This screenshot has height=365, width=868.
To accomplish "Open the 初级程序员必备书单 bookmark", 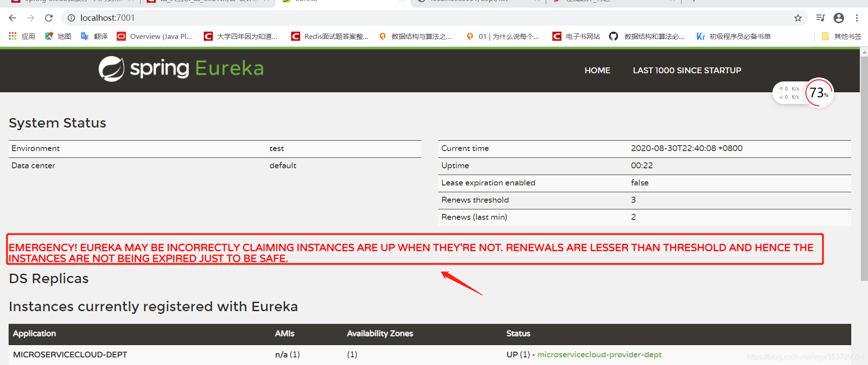I will [x=734, y=36].
